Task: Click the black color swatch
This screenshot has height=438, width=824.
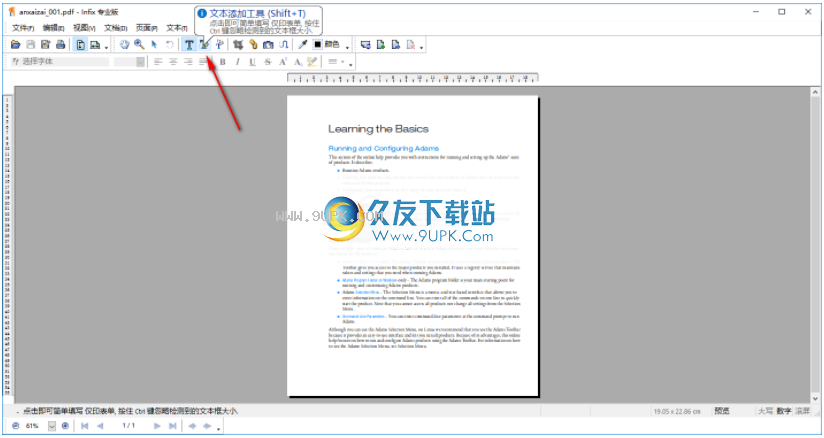Action: coord(317,45)
